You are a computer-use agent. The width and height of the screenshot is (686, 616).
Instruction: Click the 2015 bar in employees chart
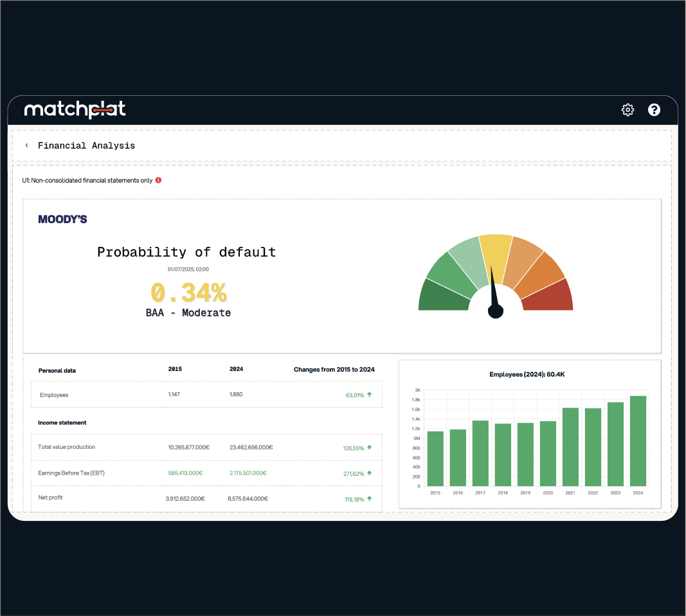coord(436,458)
